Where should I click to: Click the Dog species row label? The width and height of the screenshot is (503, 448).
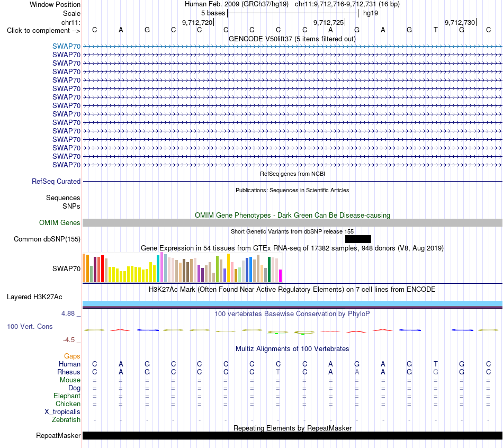pos(75,388)
